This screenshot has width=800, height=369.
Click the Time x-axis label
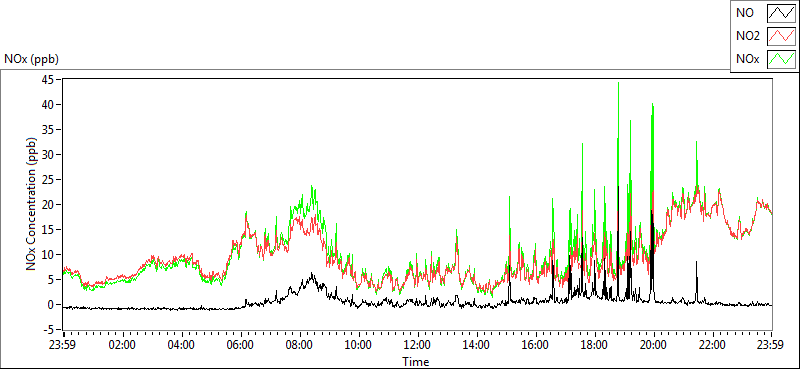pos(416,362)
